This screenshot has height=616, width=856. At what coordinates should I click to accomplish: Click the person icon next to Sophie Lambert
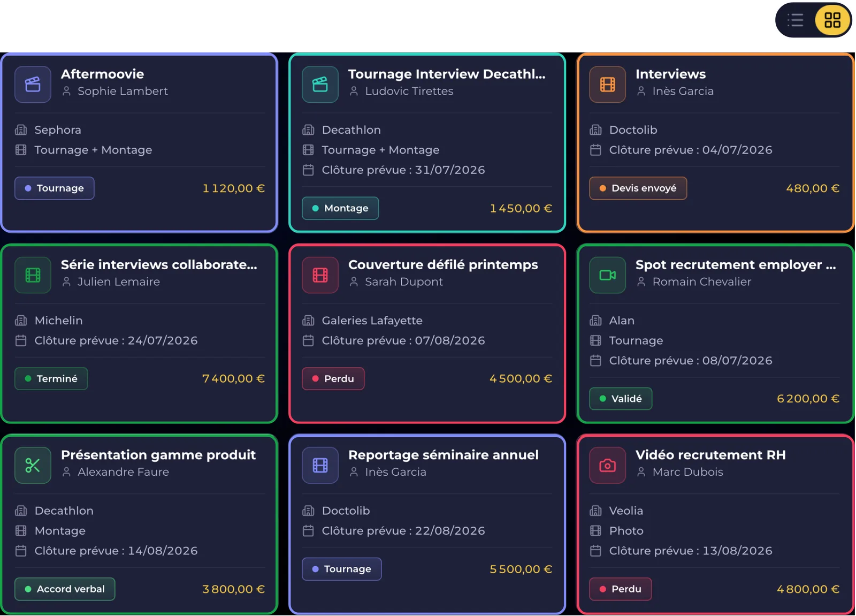pos(66,92)
